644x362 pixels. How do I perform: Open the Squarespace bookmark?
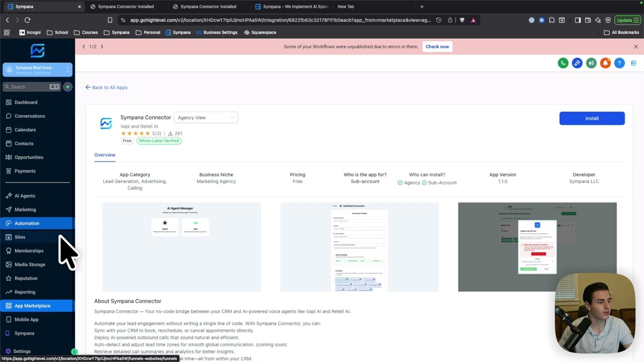tap(260, 32)
